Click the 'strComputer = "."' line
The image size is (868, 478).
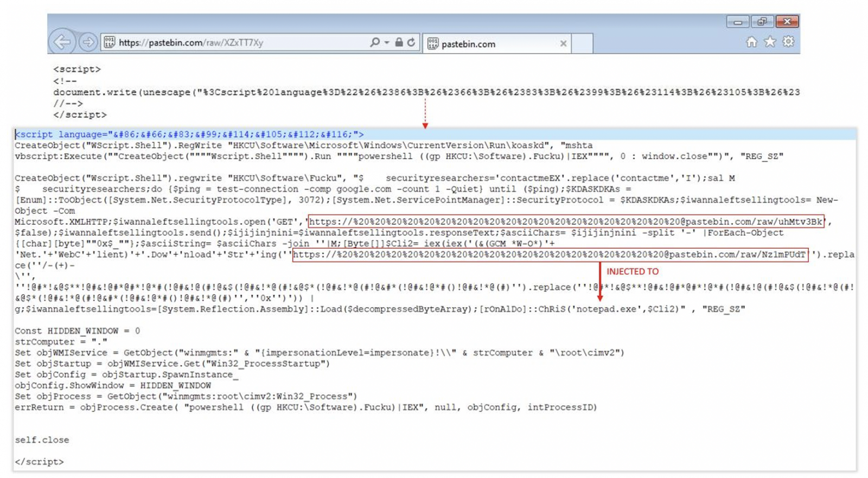[x=61, y=342]
